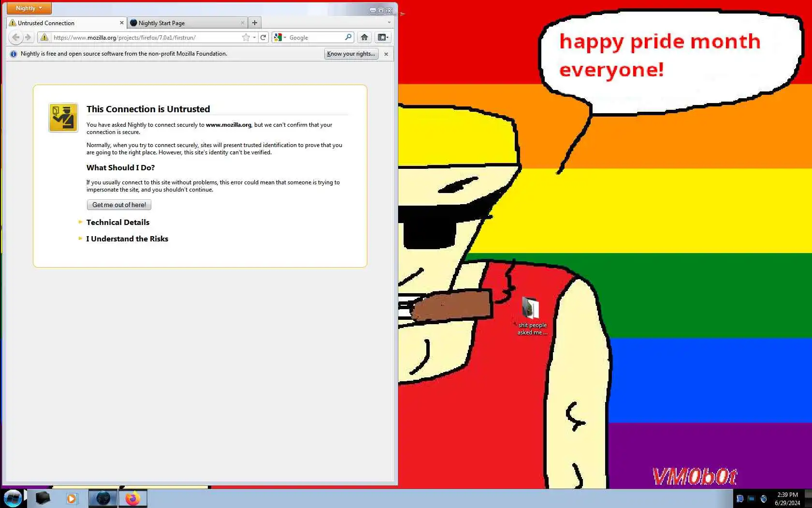Image resolution: width=812 pixels, height=508 pixels.
Task: Close the Untrusted Connection tab
Action: pos(121,23)
